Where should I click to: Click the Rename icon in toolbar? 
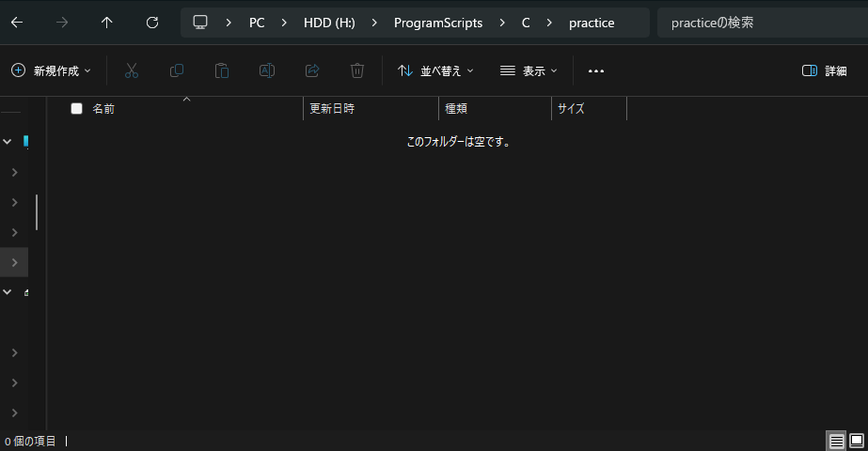[x=267, y=70]
